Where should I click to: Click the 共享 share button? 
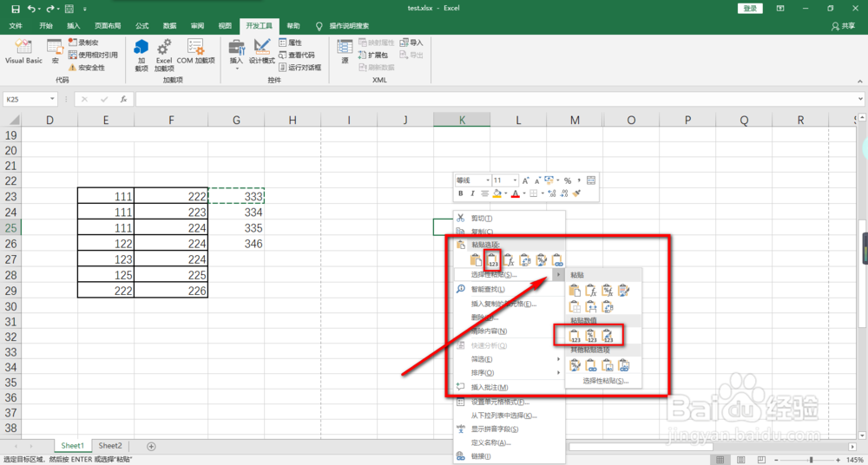tap(844, 26)
